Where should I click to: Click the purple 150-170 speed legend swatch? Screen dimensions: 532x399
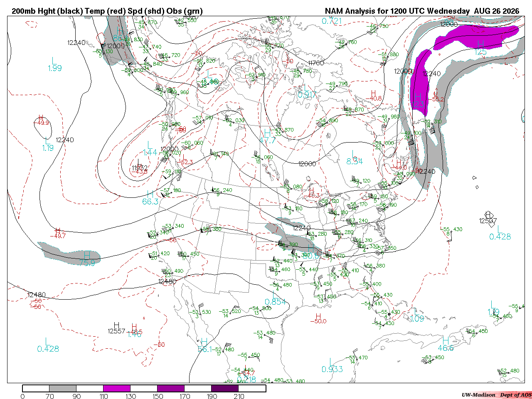tap(171, 388)
